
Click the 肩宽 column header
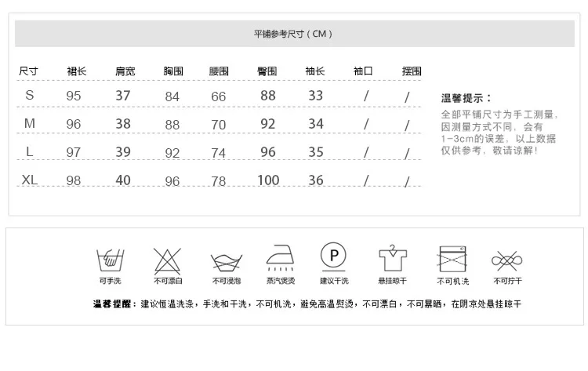(125, 71)
